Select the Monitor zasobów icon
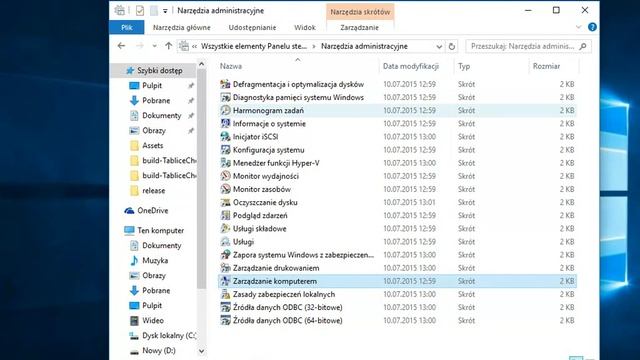The width and height of the screenshot is (640, 360). tap(225, 189)
